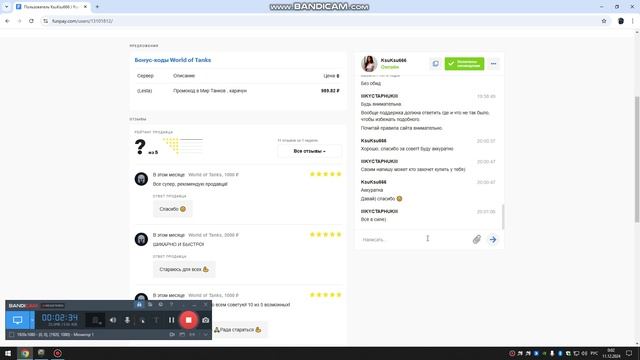Open Chrome tab search chevron
Viewport: 640px width, 360px height.
tap(7, 7)
